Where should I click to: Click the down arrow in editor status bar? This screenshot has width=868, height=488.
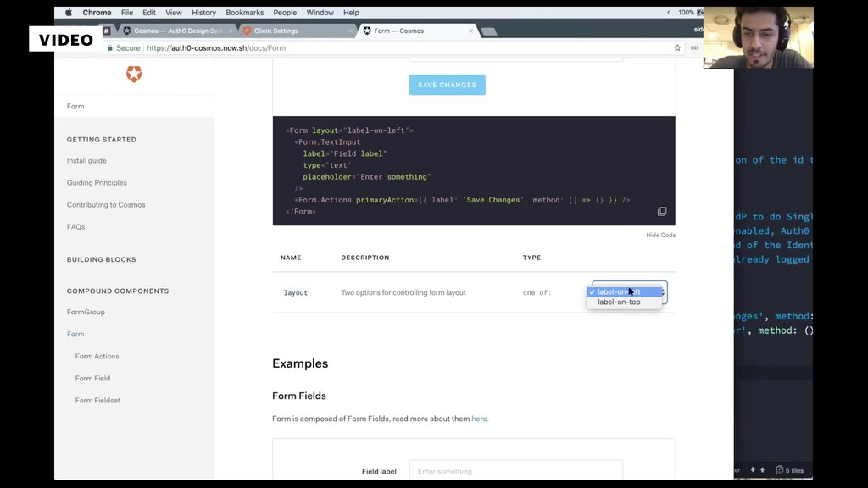(x=753, y=469)
